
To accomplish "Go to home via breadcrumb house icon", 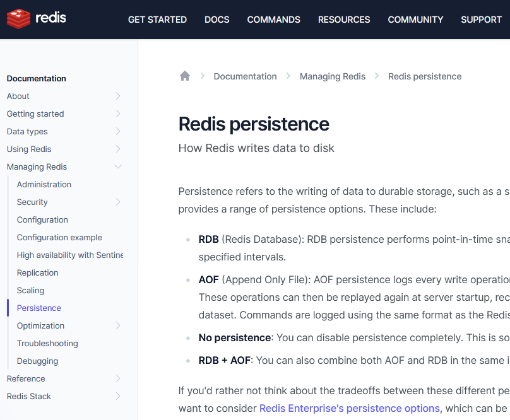I will (185, 76).
